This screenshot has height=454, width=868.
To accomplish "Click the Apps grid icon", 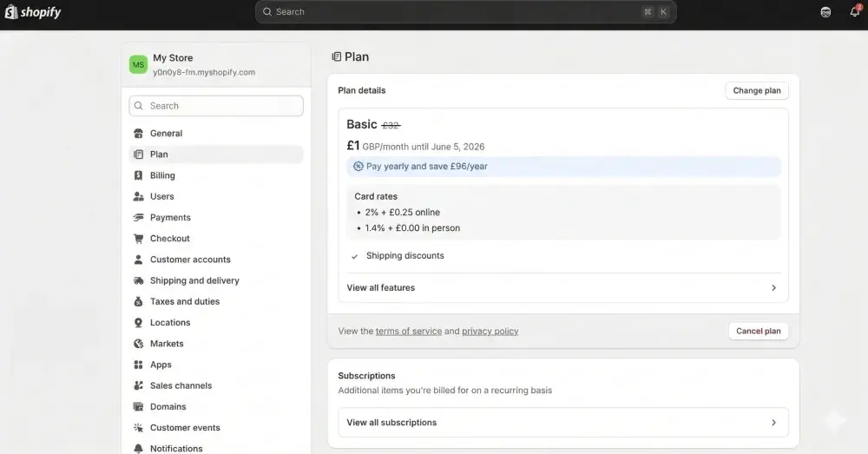I will coord(138,365).
